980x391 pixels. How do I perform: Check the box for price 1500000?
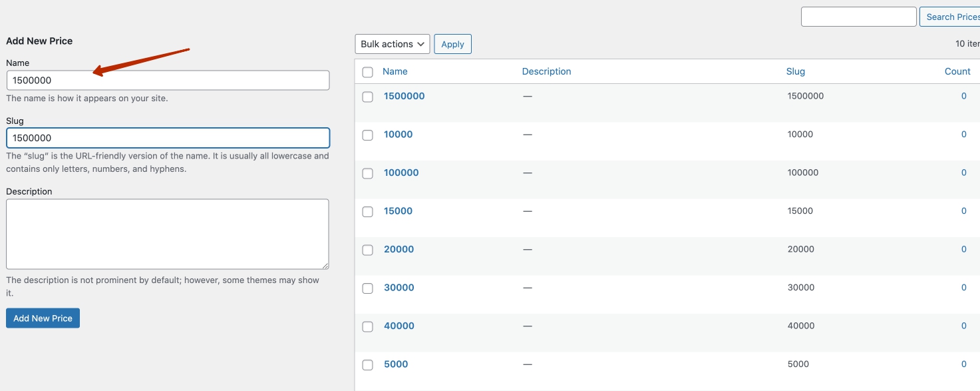click(x=368, y=97)
